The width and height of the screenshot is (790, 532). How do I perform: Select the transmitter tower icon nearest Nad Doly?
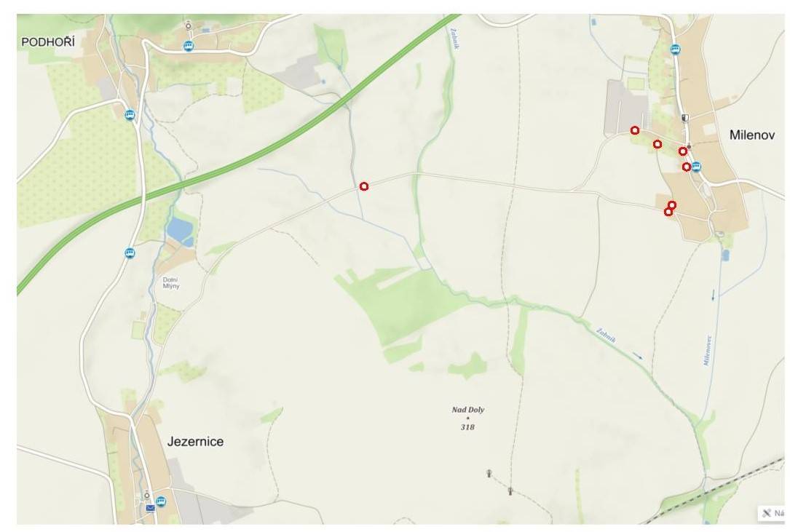489,473
